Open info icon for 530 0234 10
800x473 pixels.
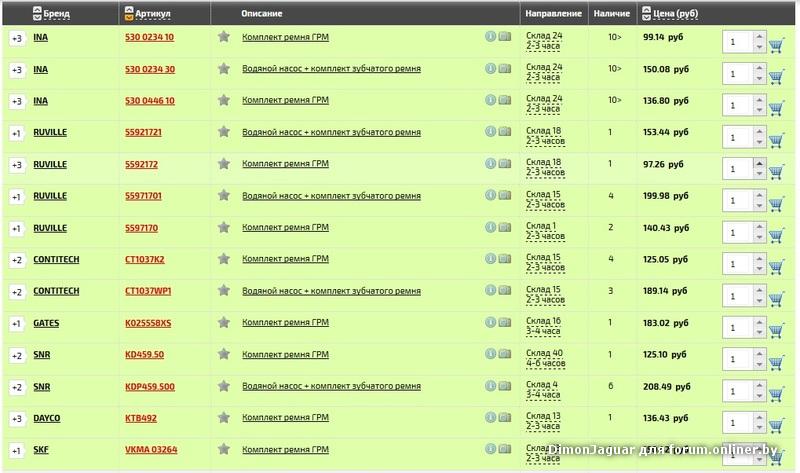490,36
